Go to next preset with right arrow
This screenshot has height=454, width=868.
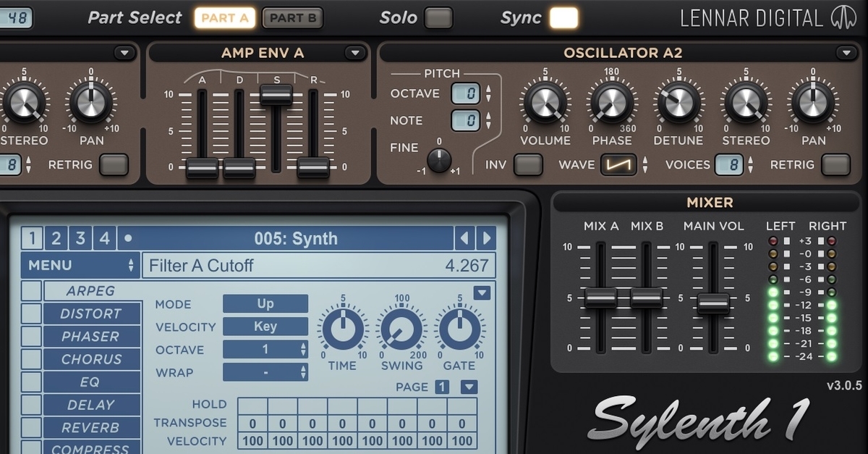coord(486,238)
